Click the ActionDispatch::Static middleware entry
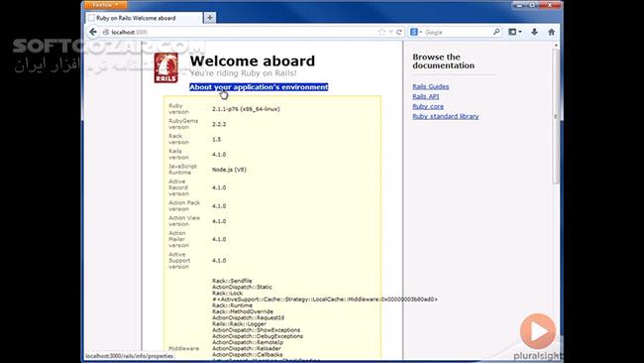 point(242,287)
